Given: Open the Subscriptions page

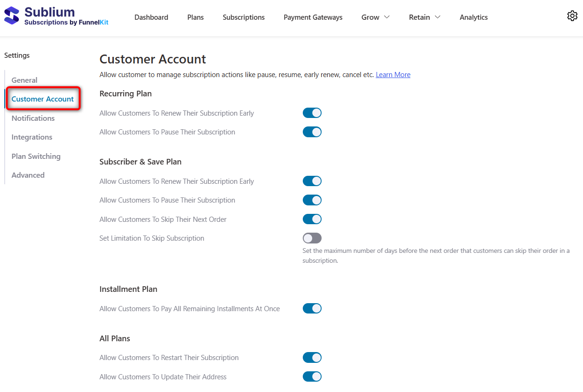Looking at the screenshot, I should [x=244, y=17].
